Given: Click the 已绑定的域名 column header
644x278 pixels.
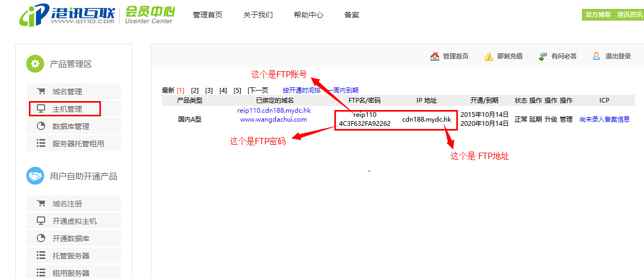Looking at the screenshot, I should [275, 100].
